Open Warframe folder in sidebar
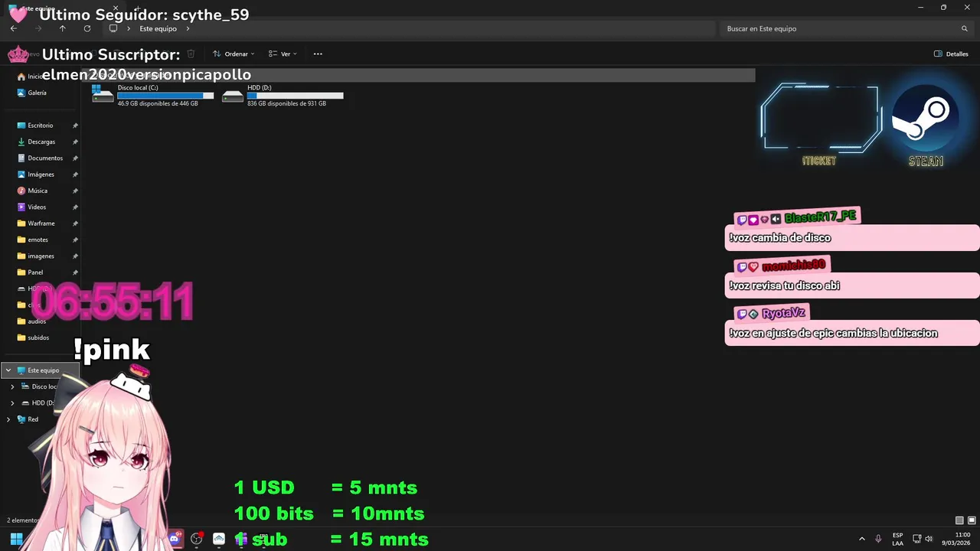The height and width of the screenshot is (551, 980). point(41,223)
